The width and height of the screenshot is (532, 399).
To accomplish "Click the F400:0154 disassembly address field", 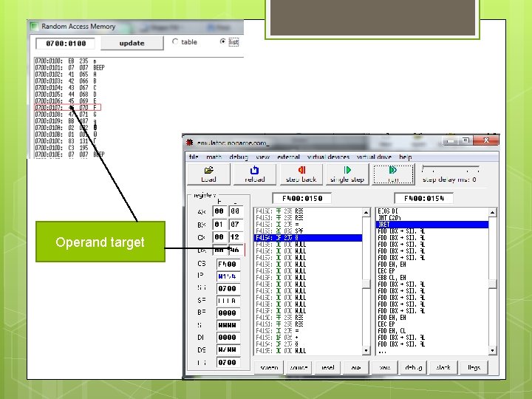I will click(424, 198).
